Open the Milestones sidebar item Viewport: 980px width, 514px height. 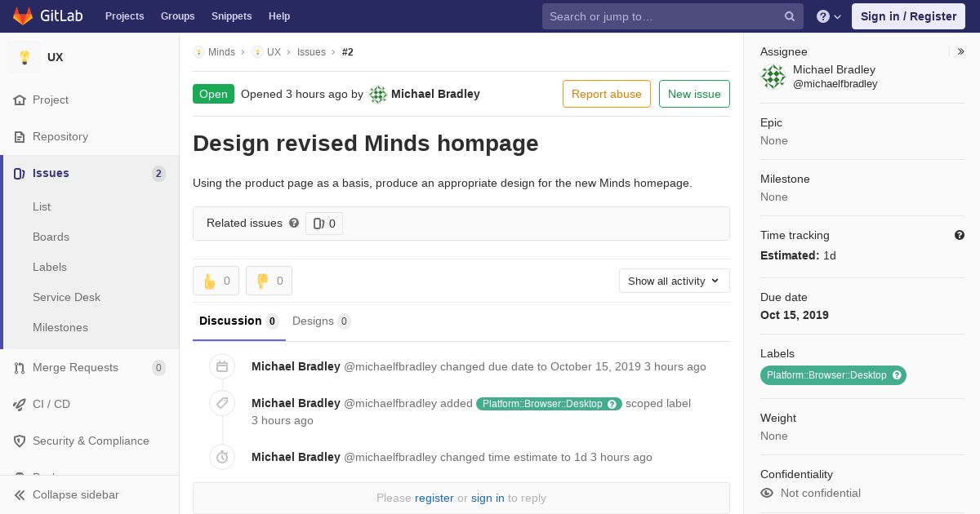pyautogui.click(x=60, y=327)
